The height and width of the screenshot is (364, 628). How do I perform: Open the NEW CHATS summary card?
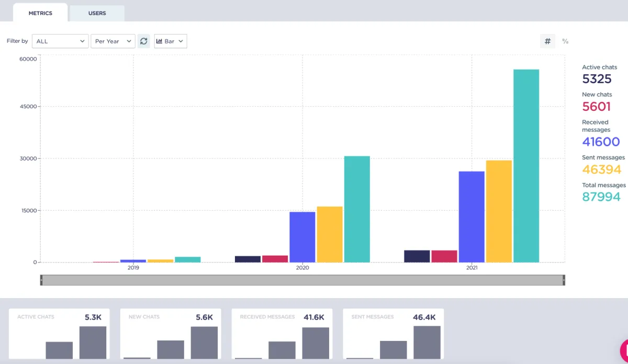pos(171,334)
